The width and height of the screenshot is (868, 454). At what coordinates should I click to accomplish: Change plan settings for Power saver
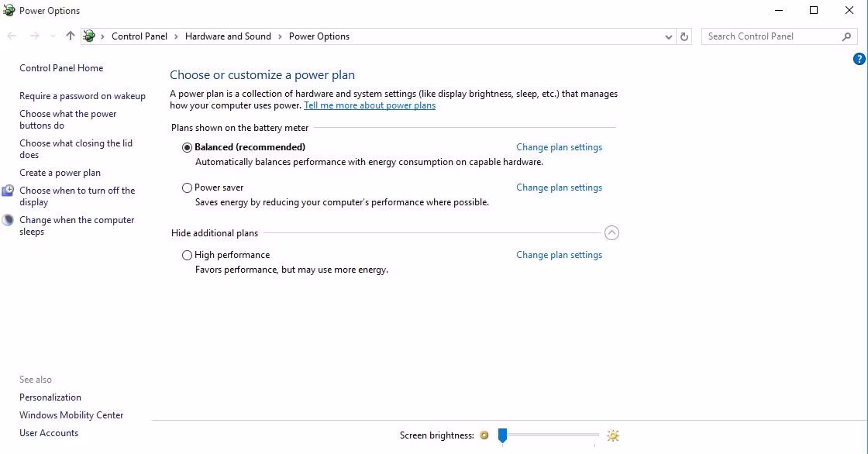(559, 187)
